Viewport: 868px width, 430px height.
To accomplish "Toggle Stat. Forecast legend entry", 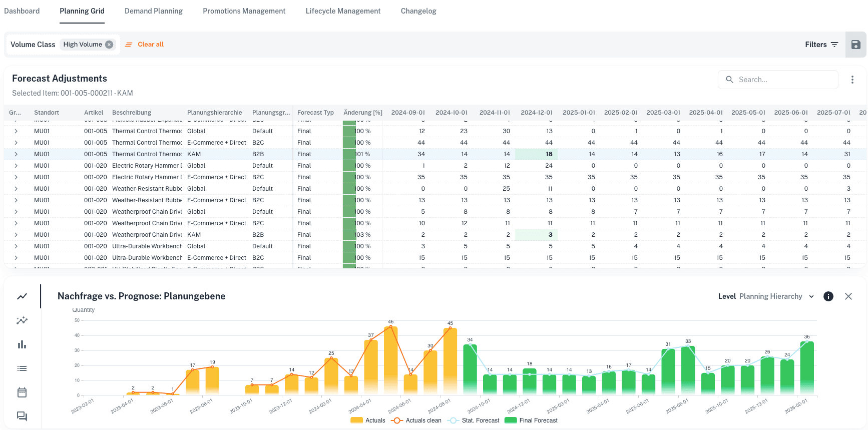I will [x=474, y=420].
